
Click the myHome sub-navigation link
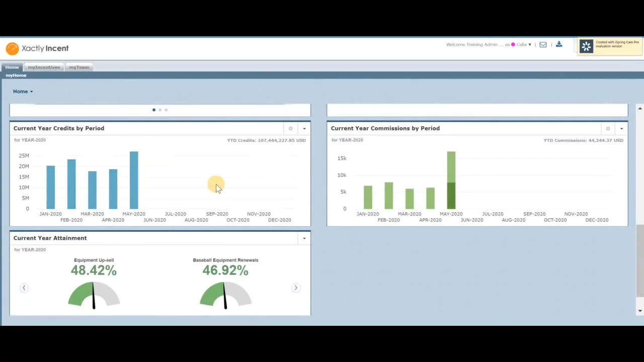click(x=16, y=75)
